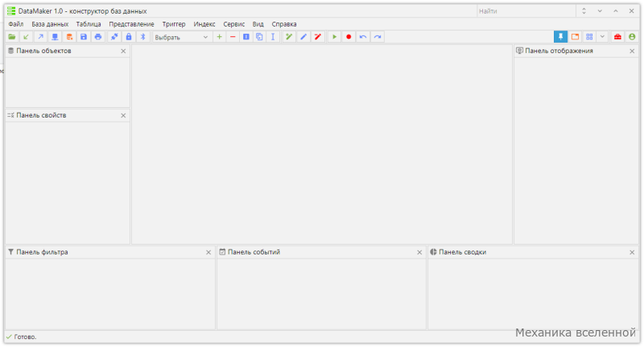Click the Панель фильтра title text
The width and height of the screenshot is (644, 347).
pos(42,252)
